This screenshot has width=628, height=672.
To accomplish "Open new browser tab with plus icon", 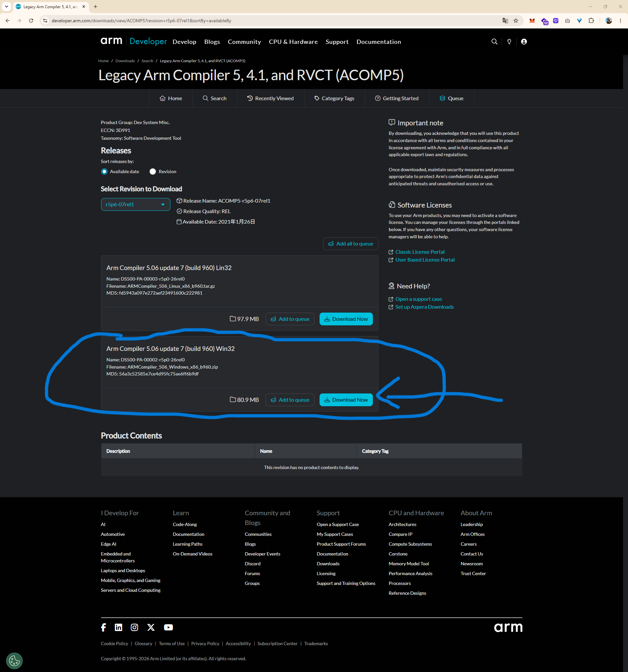I will coord(96,7).
